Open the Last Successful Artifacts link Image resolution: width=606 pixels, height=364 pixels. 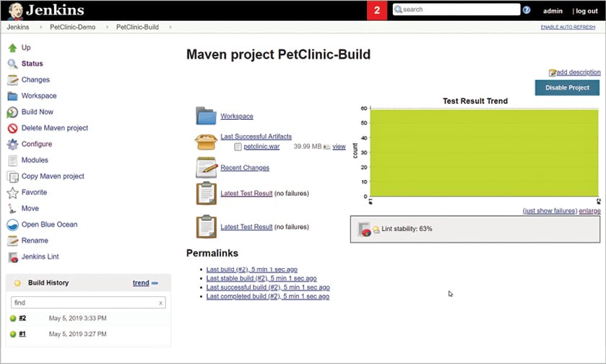click(256, 136)
